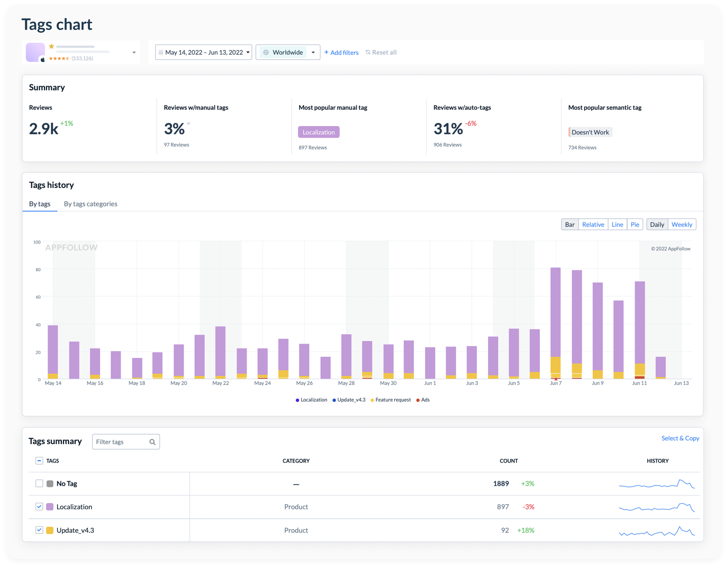This screenshot has width=728, height=568.
Task: Click the Jun 11 bar in chart
Action: click(x=640, y=330)
